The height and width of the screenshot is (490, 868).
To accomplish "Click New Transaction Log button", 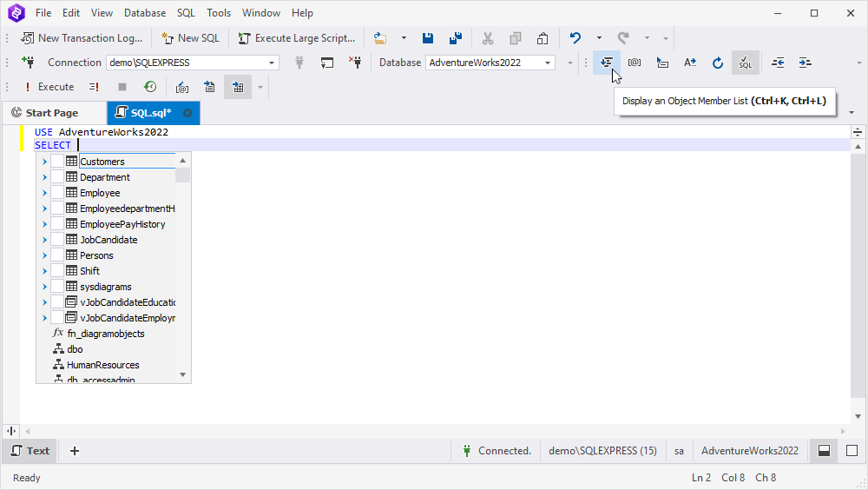I will [x=82, y=38].
